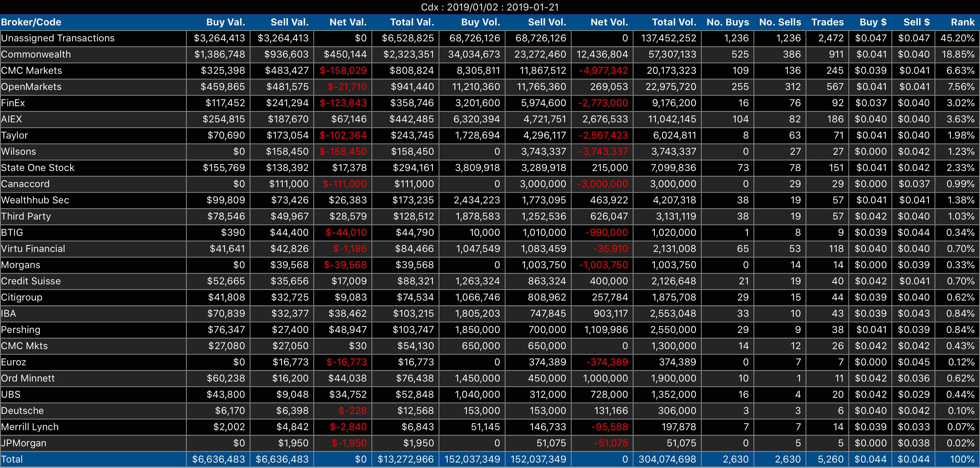Image resolution: width=980 pixels, height=468 pixels.
Task: Click the Total row label
Action: pos(12,459)
